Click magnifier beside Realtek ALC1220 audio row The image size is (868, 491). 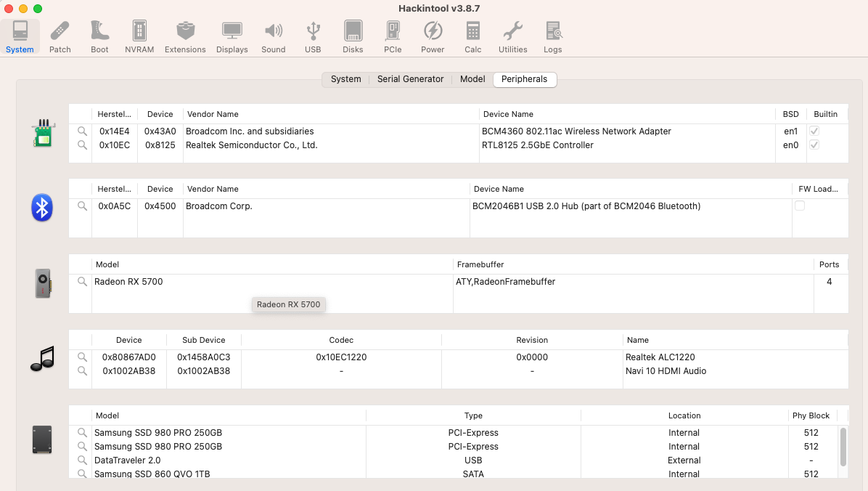(82, 357)
